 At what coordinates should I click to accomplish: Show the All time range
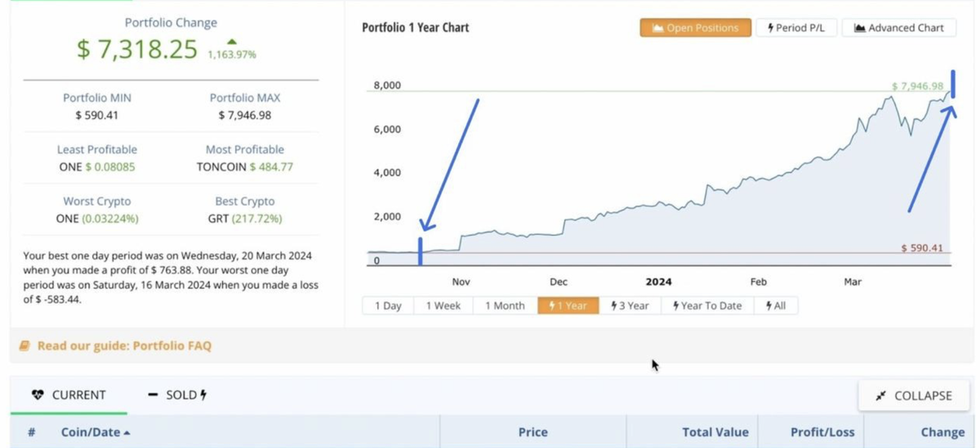(x=775, y=306)
